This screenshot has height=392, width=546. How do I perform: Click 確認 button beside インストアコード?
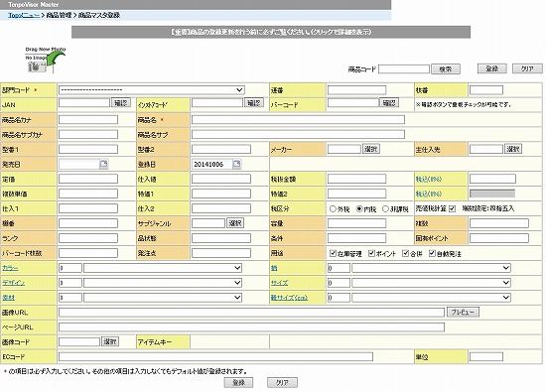[x=254, y=102]
